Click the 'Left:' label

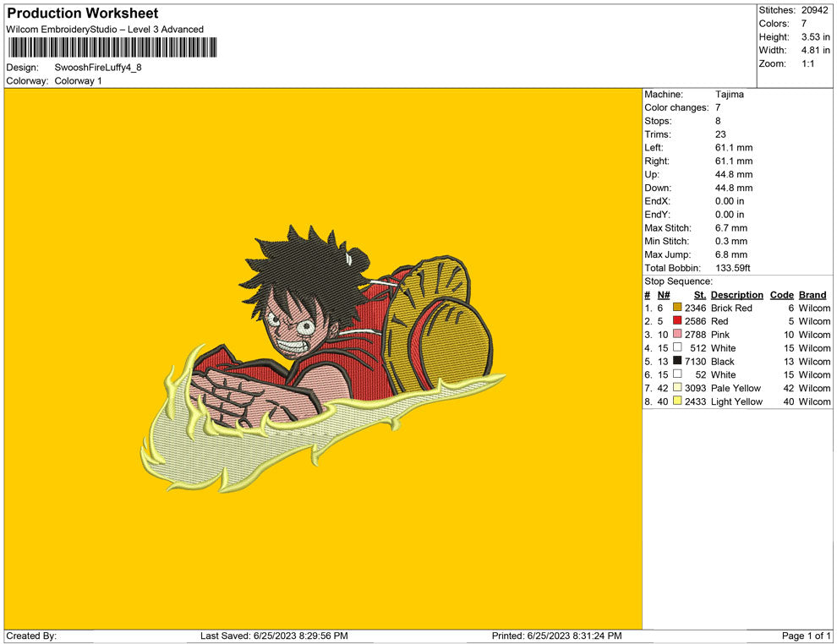pyautogui.click(x=654, y=148)
